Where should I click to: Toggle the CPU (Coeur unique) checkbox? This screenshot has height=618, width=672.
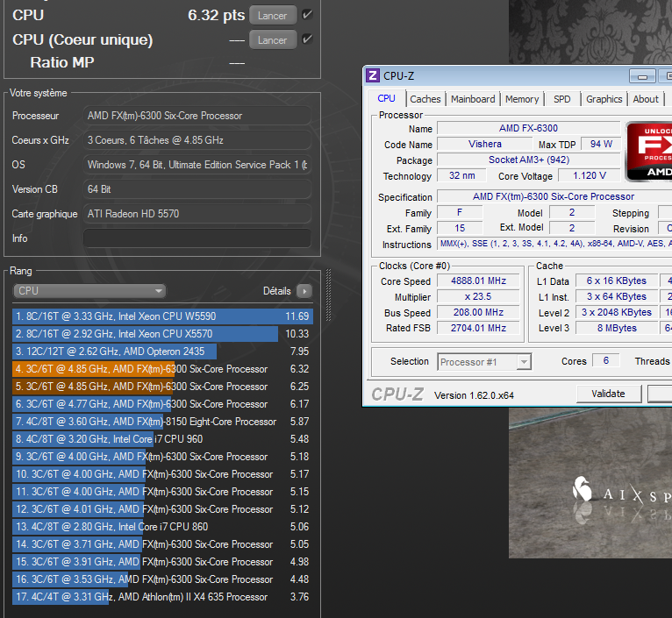(x=307, y=39)
